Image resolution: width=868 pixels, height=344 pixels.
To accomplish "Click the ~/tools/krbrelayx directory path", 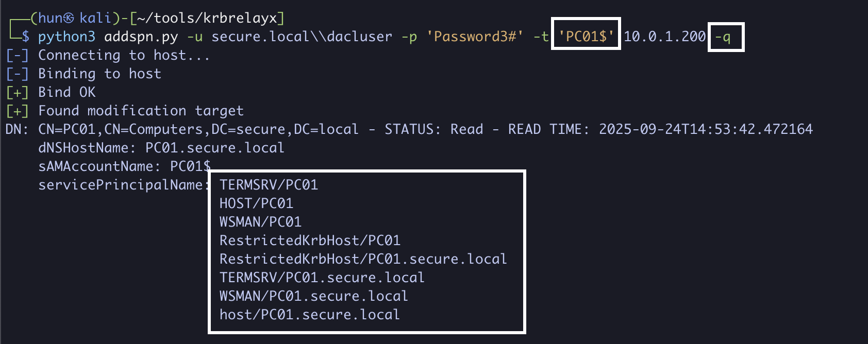I will tap(207, 18).
